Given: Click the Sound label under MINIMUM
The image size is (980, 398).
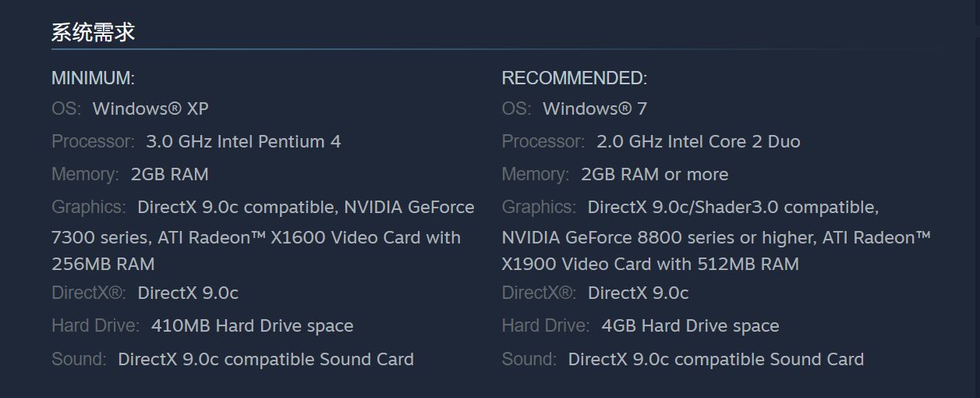Looking at the screenshot, I should click(x=78, y=359).
